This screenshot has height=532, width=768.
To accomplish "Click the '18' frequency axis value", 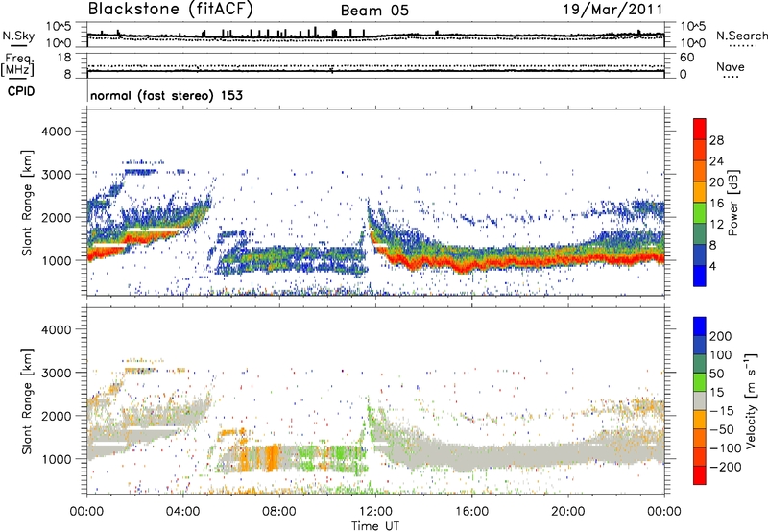I will [x=64, y=58].
